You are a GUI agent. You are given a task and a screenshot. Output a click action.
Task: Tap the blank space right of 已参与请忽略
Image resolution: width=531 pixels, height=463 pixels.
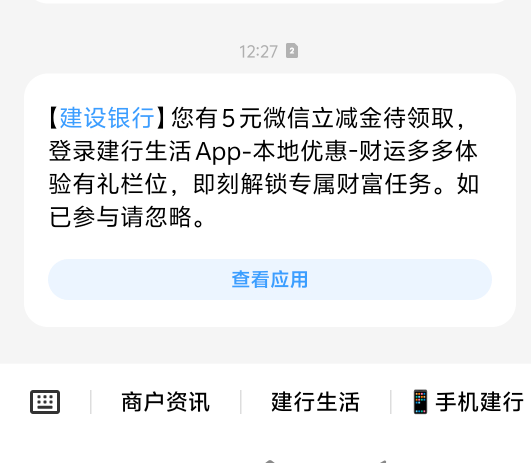pyautogui.click(x=342, y=217)
